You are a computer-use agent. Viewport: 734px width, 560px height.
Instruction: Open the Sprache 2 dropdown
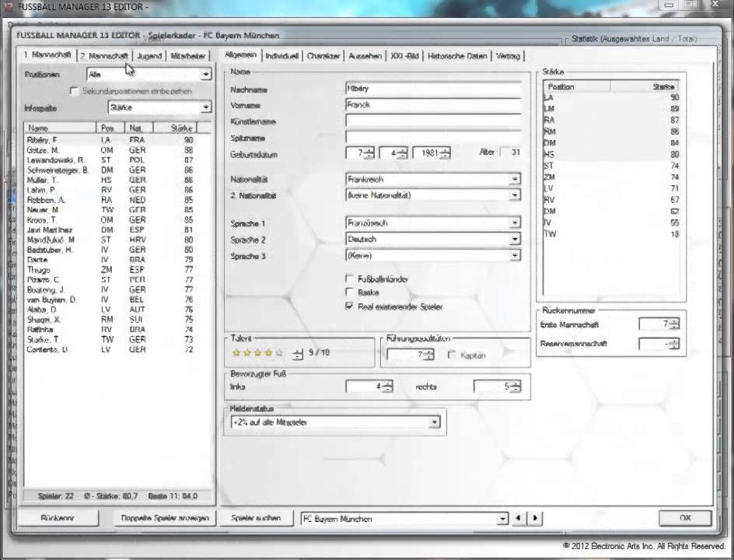point(515,239)
